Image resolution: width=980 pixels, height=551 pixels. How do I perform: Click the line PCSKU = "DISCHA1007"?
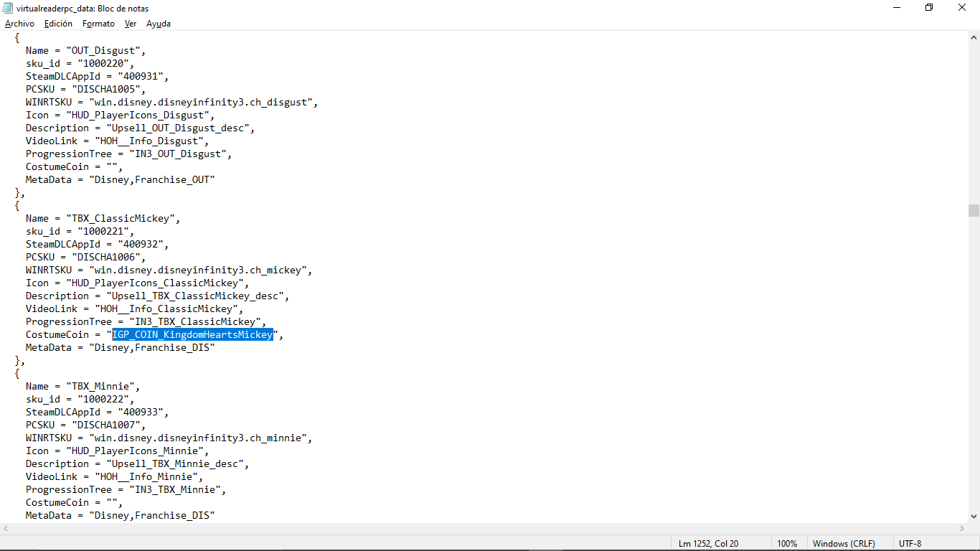(86, 425)
